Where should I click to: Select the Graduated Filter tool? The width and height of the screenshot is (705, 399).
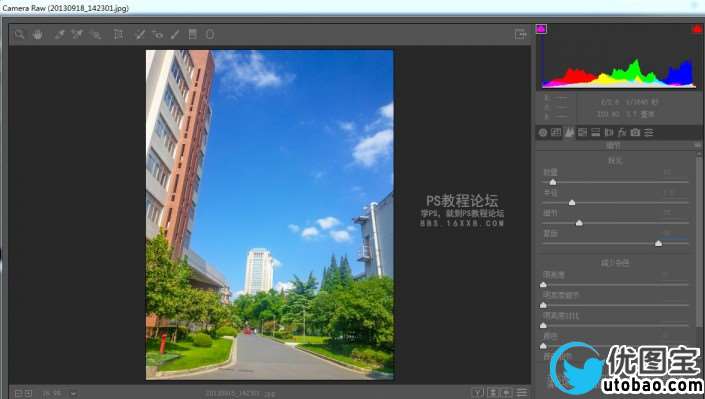point(192,34)
